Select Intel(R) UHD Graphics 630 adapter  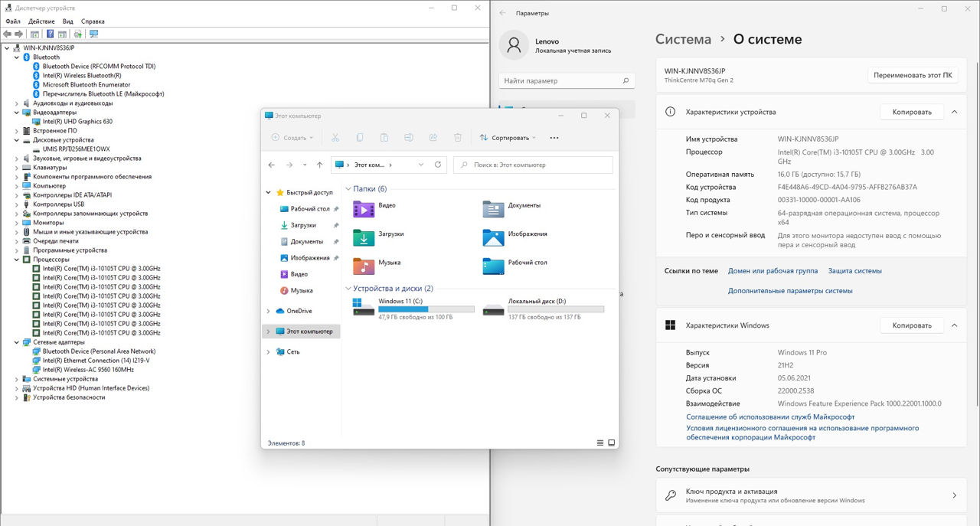tap(77, 122)
